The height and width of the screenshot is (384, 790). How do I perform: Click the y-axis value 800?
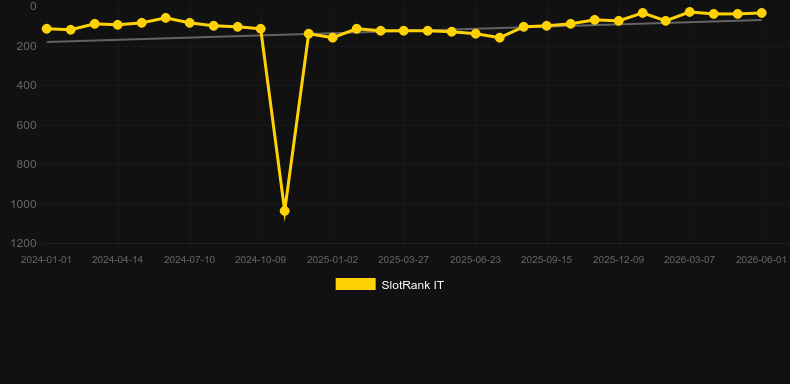point(27,164)
